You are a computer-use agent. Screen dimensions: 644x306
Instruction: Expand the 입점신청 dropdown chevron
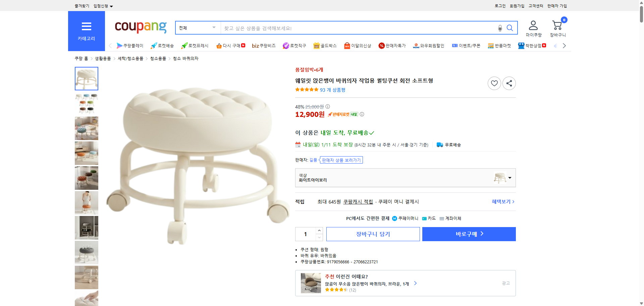point(112,6)
